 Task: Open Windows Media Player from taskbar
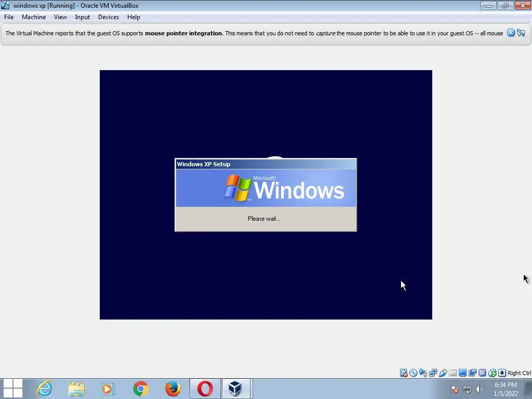pyautogui.click(x=108, y=389)
